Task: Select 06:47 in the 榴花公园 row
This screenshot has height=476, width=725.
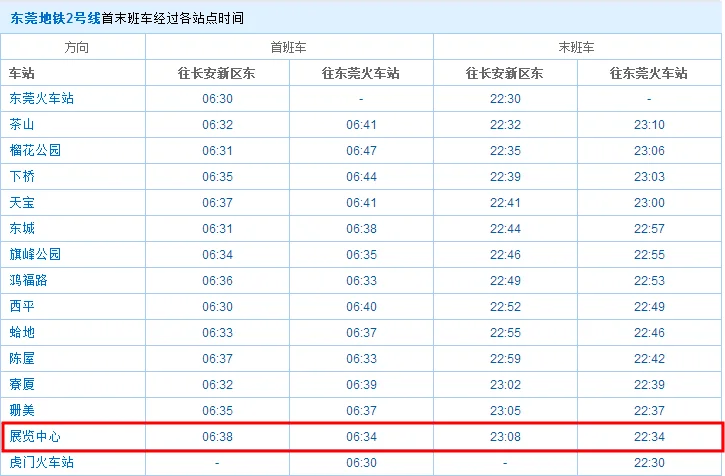Action: coord(361,150)
